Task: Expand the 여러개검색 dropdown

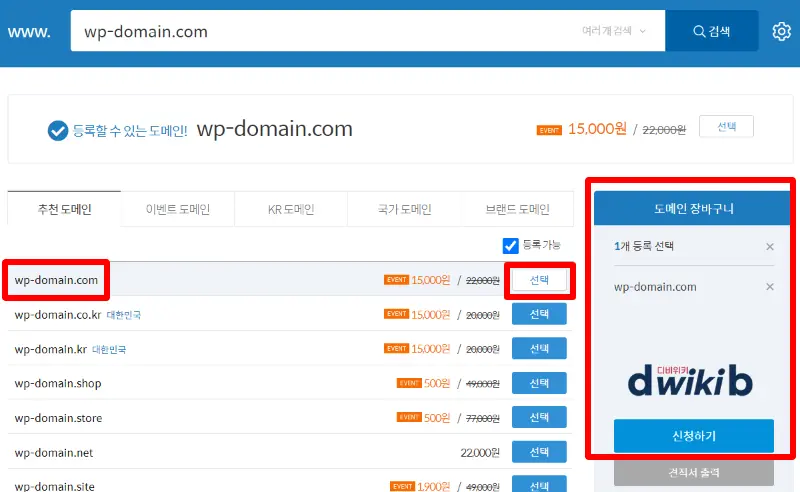Action: coord(614,32)
